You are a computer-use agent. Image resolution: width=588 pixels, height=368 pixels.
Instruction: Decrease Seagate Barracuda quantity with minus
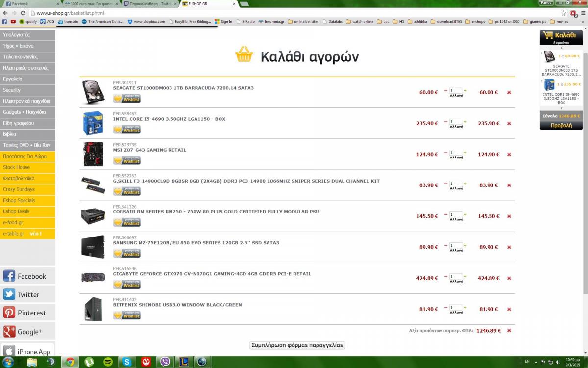[x=446, y=91]
